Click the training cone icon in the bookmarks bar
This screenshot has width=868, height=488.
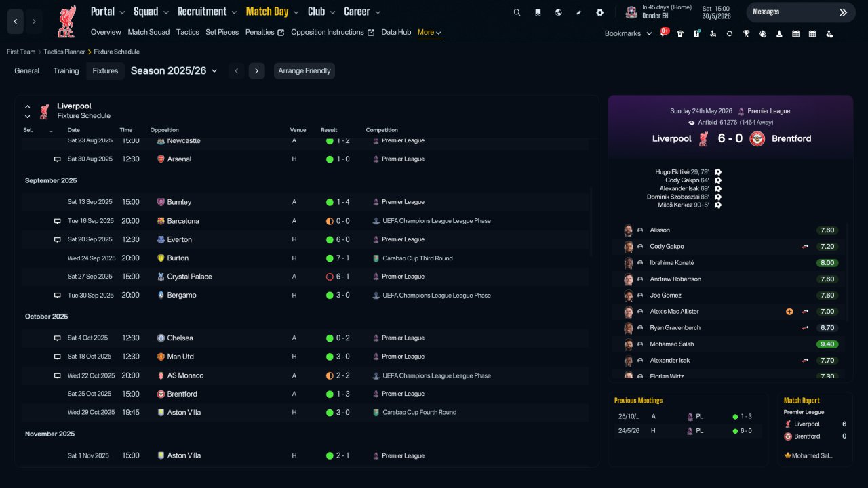click(779, 33)
